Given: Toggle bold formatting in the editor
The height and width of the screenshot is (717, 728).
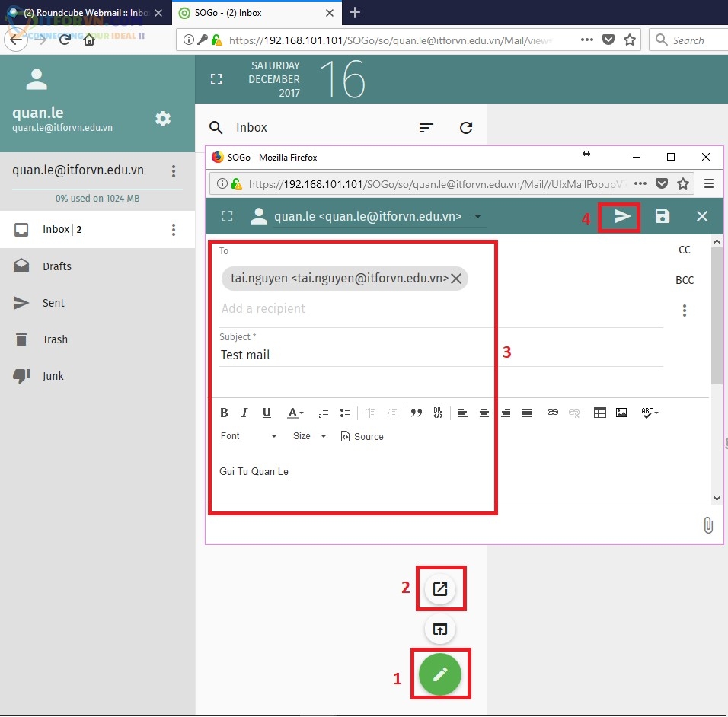Looking at the screenshot, I should click(224, 413).
